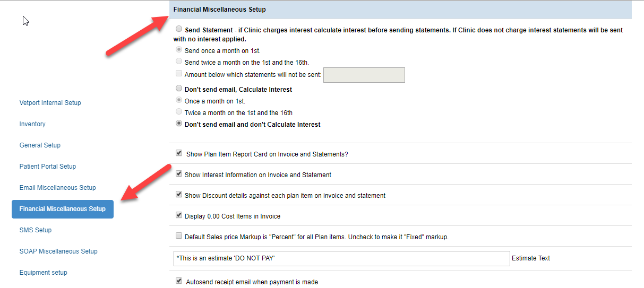Open Vetport Internal Setup menu item
Viewport: 644px width, 288px height.
[x=50, y=103]
